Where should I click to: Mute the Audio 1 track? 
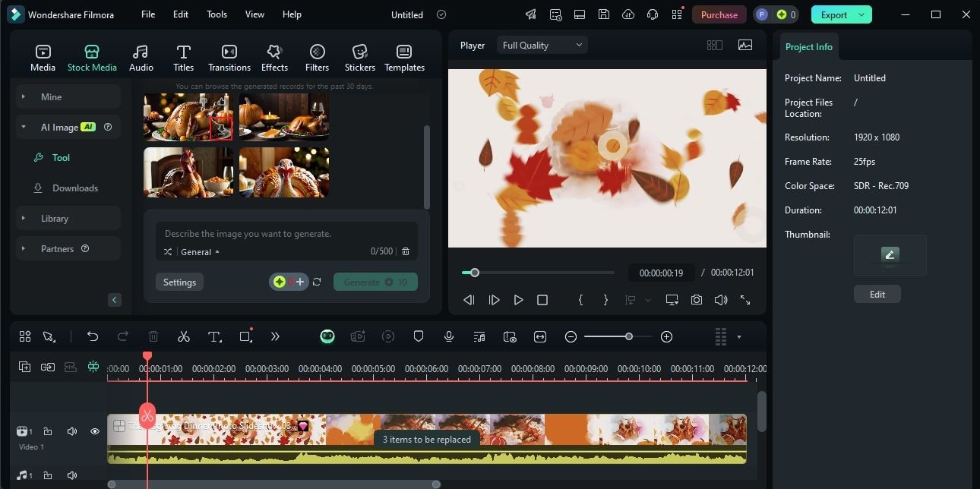tap(72, 475)
